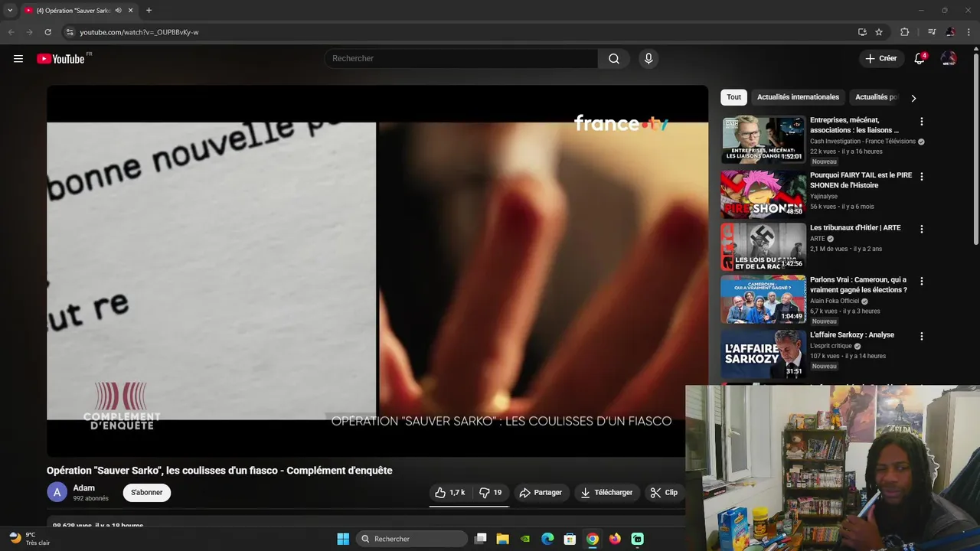
Task: Select the Tout filter chip
Action: (x=733, y=97)
